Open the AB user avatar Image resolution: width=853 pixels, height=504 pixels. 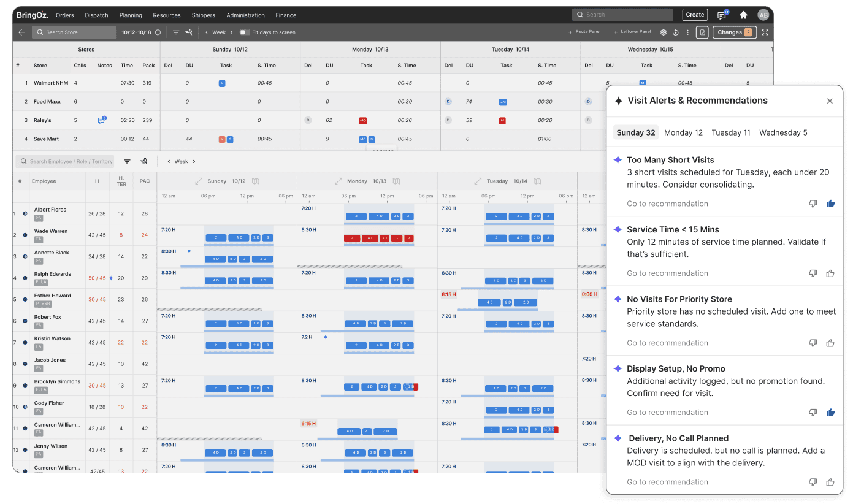tap(763, 15)
